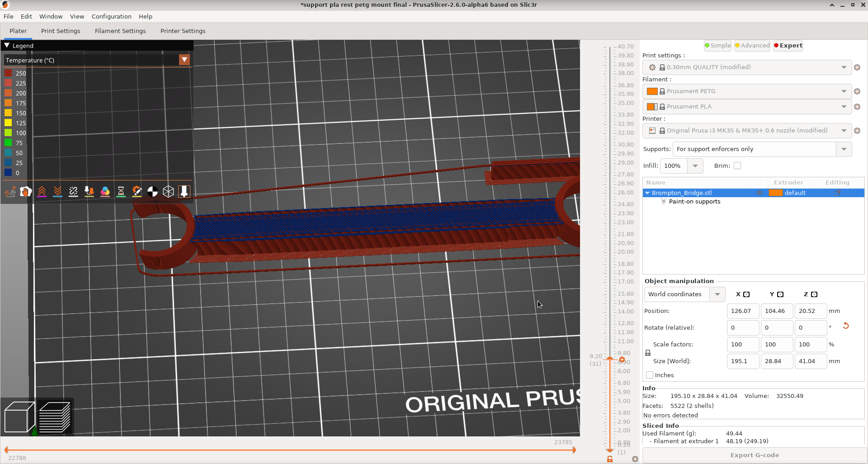Image resolution: width=868 pixels, height=464 pixels.
Task: Open the Supports dropdown
Action: pyautogui.click(x=844, y=149)
